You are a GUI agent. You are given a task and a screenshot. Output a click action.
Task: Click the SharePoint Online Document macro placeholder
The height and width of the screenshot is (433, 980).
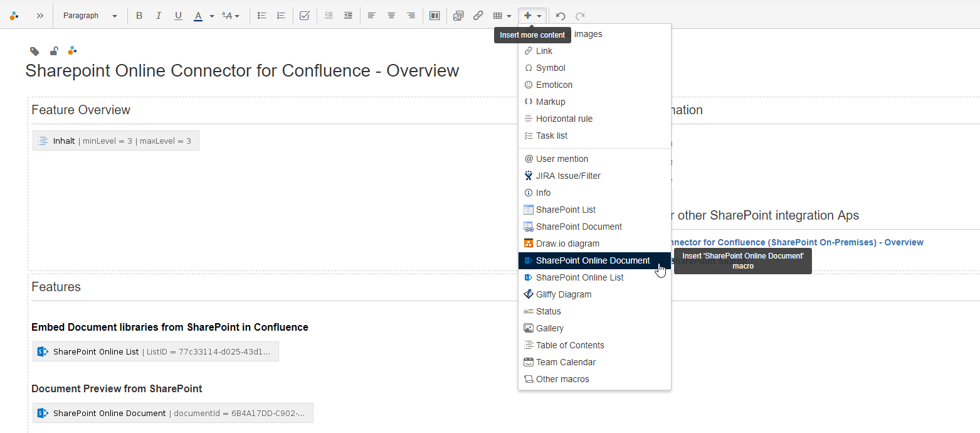[172, 413]
